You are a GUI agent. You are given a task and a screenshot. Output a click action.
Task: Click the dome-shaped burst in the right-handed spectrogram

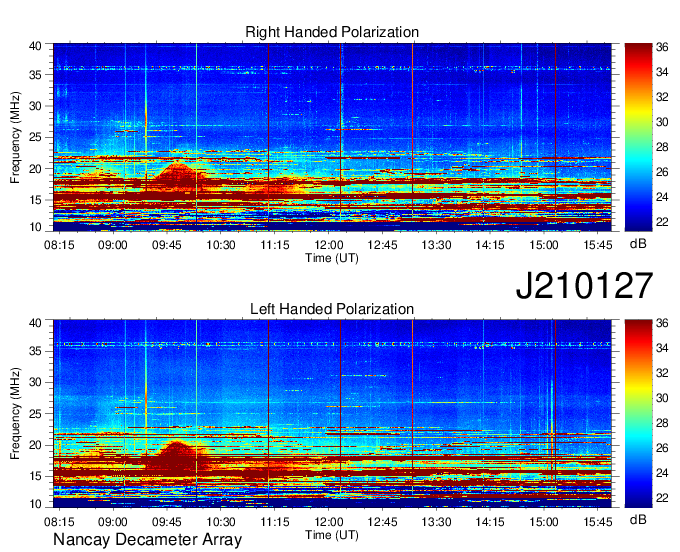pos(178,176)
